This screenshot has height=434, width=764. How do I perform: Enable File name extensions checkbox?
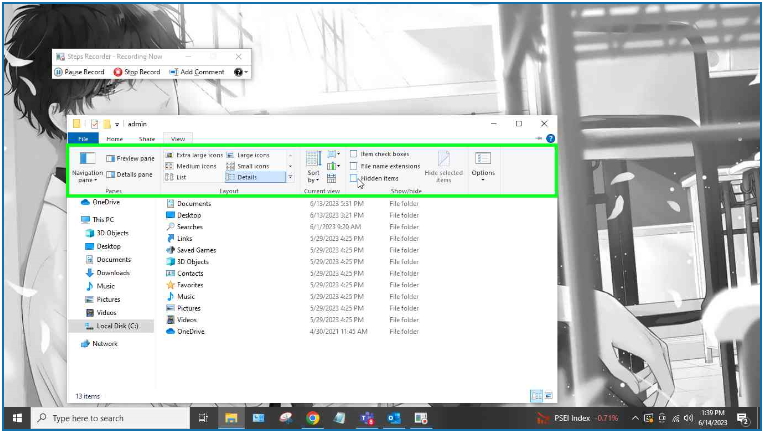(354, 166)
